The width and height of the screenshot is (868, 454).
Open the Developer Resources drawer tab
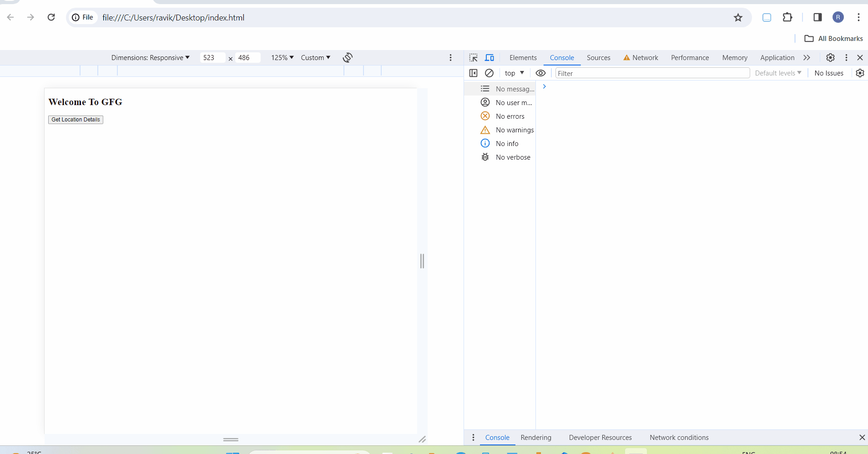600,438
